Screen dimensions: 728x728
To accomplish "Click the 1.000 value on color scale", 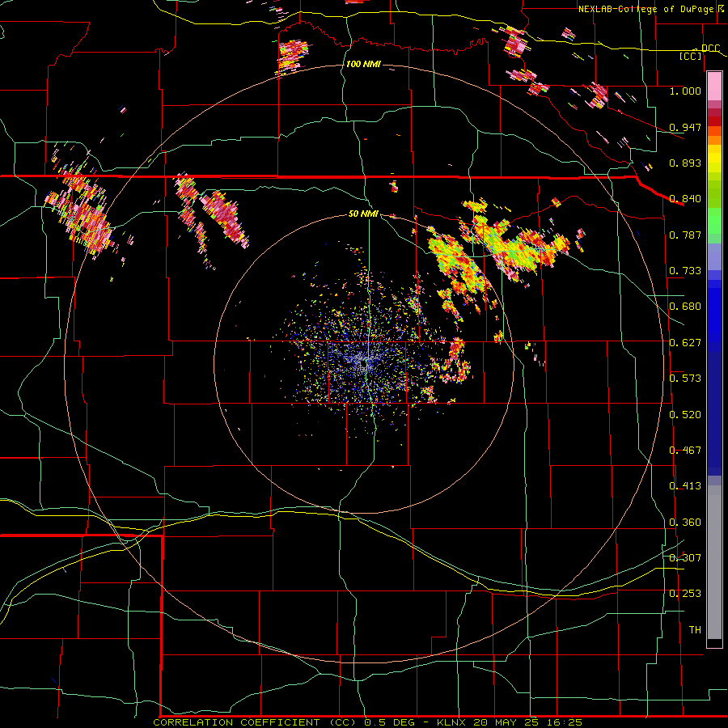I will click(x=685, y=91).
